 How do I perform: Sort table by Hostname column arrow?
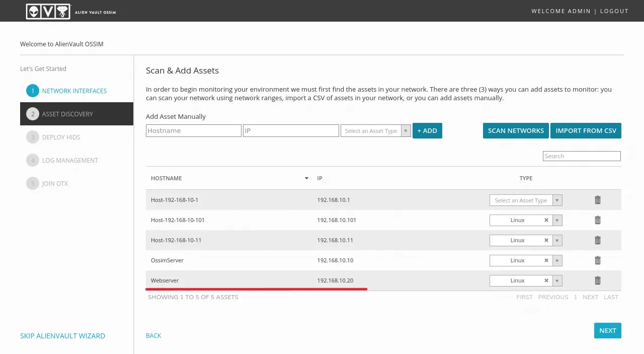click(x=306, y=178)
